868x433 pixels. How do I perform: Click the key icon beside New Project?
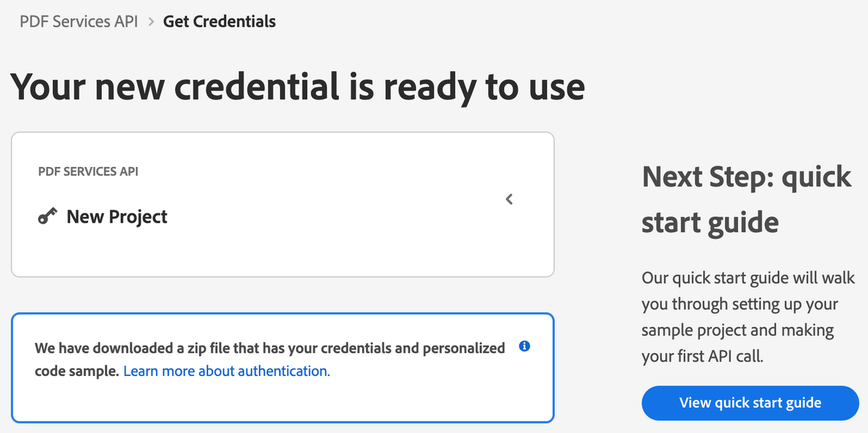coord(47,216)
